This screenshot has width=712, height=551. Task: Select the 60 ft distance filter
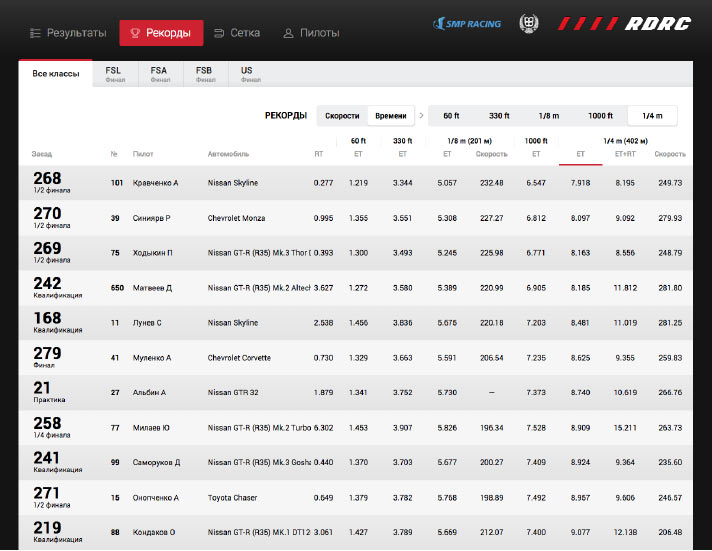(452, 116)
